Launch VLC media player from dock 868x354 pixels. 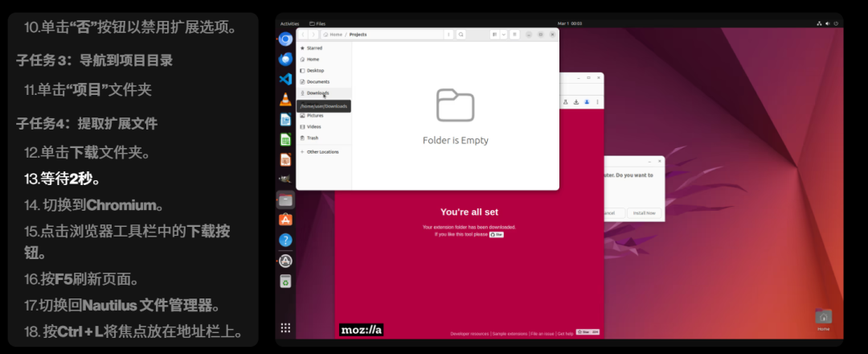click(x=285, y=99)
